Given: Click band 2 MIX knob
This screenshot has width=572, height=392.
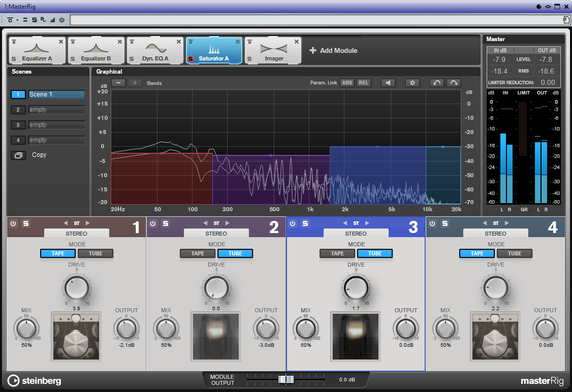Looking at the screenshot, I should tap(166, 329).
